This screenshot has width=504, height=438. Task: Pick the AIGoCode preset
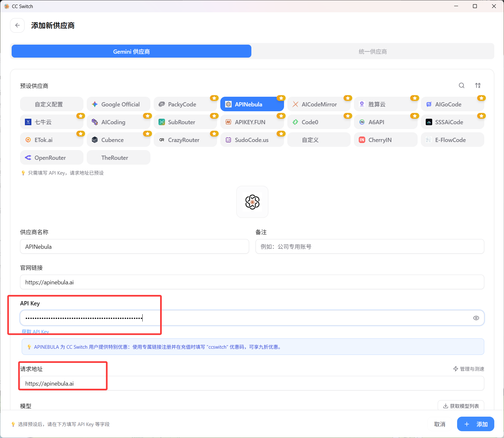click(453, 104)
